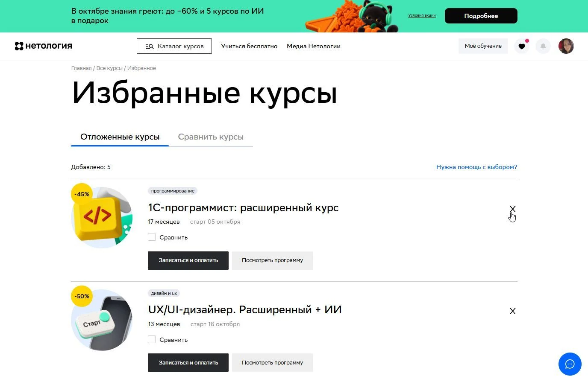
Task: Click the старт 05 октября text
Action: [x=215, y=222]
